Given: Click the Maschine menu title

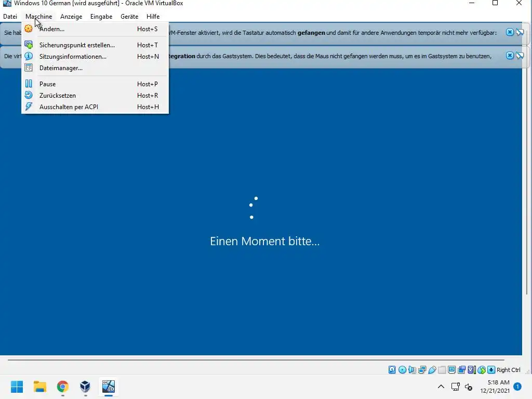Looking at the screenshot, I should coord(38,16).
